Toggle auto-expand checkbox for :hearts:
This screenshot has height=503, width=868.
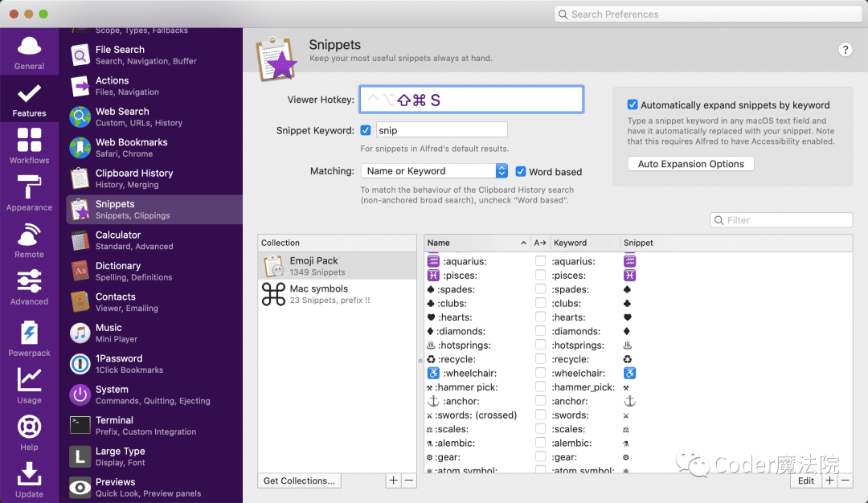point(540,317)
